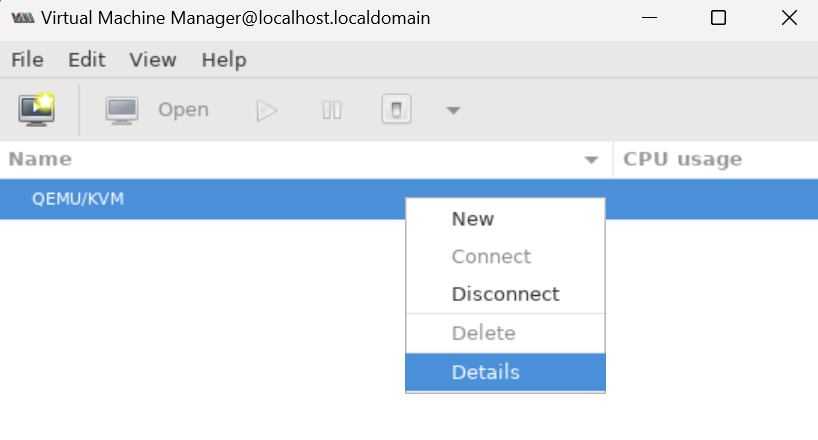Click the Shut down power icon

(396, 109)
